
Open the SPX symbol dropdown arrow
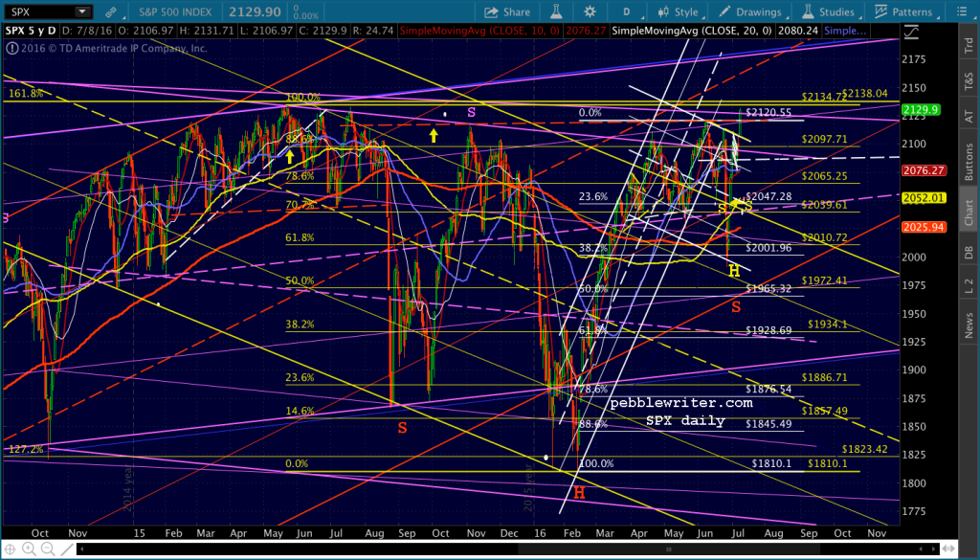click(x=82, y=11)
